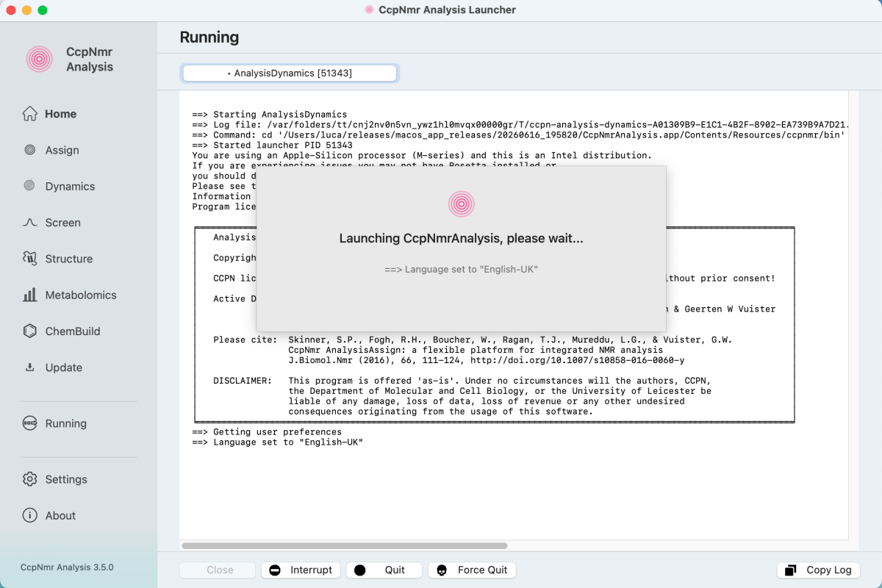The image size is (882, 588).
Task: Click the doi.org link in the citation
Action: click(x=578, y=360)
